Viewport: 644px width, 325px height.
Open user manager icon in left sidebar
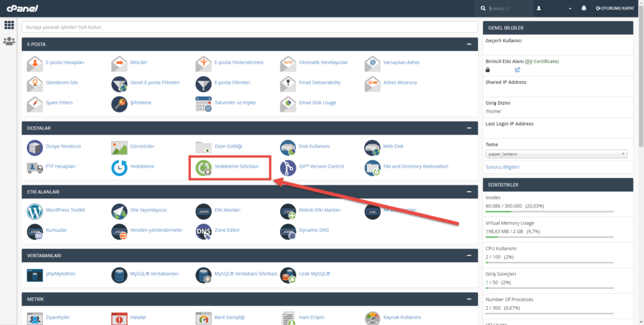(x=9, y=41)
